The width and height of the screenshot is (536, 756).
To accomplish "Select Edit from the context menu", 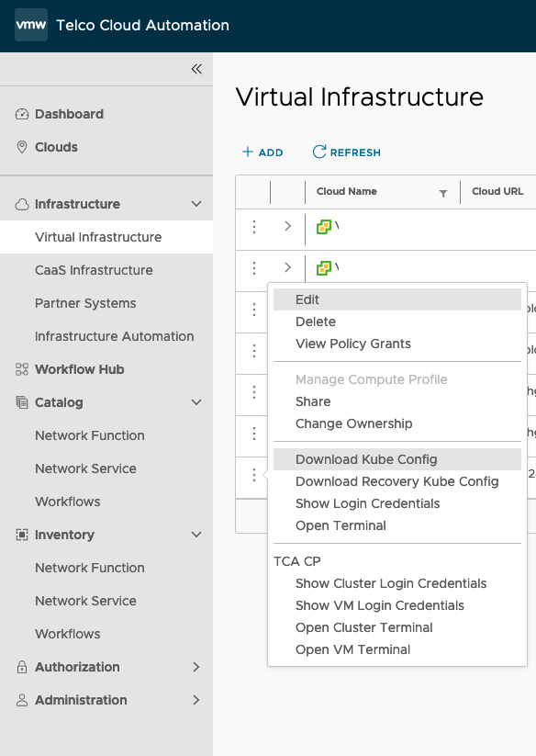I will [x=397, y=299].
